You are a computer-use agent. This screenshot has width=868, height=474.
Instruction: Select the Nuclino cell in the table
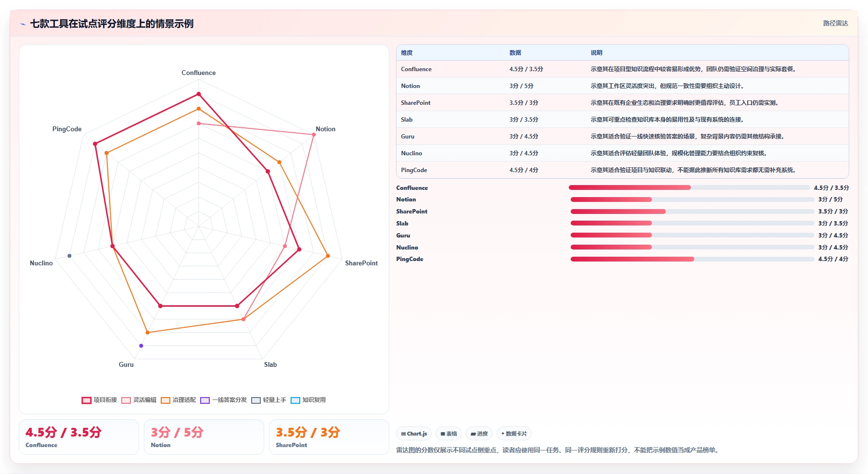coord(411,153)
